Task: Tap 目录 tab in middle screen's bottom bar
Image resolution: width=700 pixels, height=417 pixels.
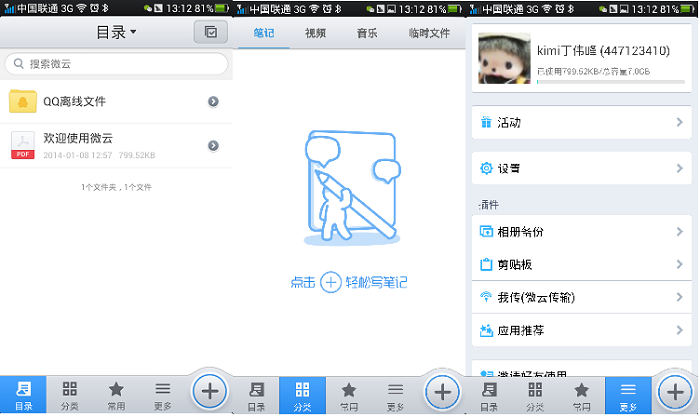Action: point(256,396)
